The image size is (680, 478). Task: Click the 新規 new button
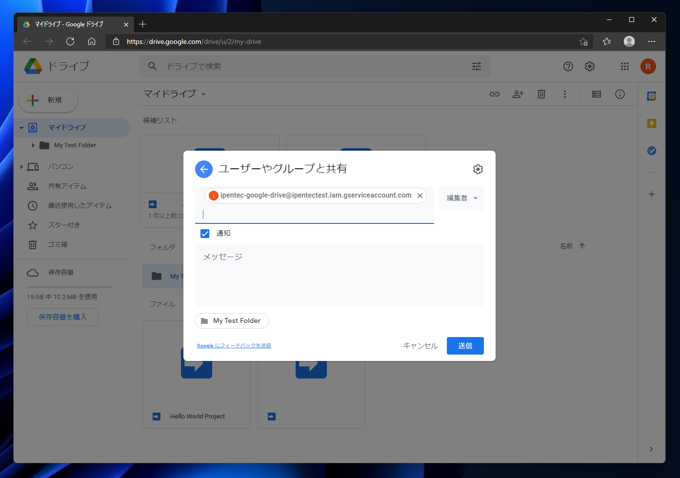pyautogui.click(x=49, y=100)
